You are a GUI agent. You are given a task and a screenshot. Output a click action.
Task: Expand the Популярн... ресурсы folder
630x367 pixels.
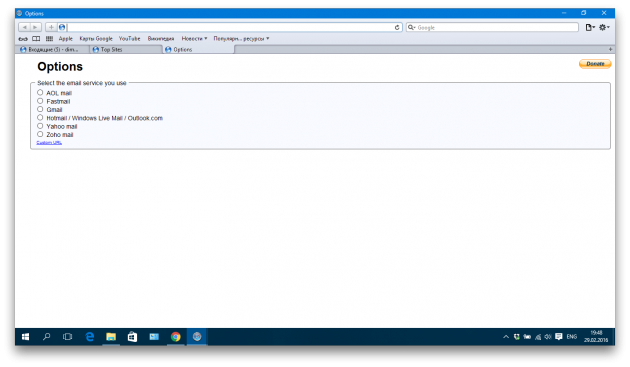241,39
